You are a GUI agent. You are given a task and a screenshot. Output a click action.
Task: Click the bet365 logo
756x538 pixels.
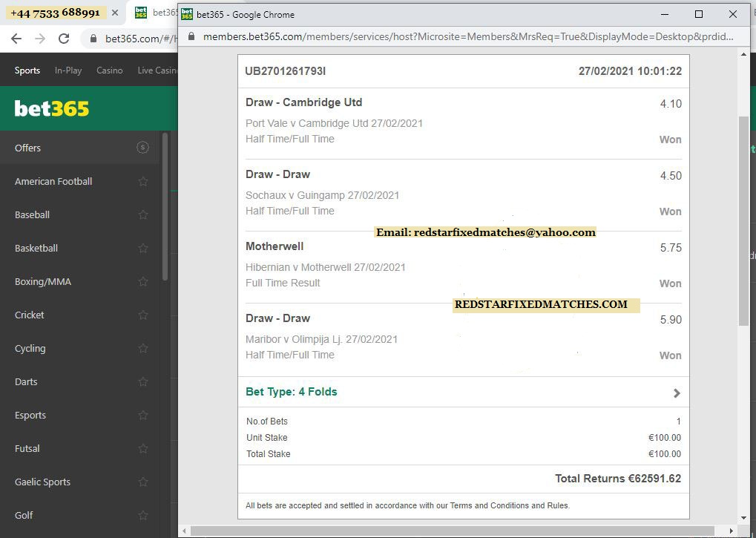[x=52, y=108]
